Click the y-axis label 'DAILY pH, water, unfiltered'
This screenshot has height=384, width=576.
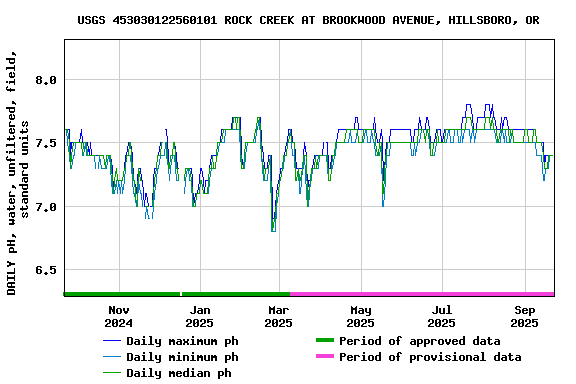(17, 173)
